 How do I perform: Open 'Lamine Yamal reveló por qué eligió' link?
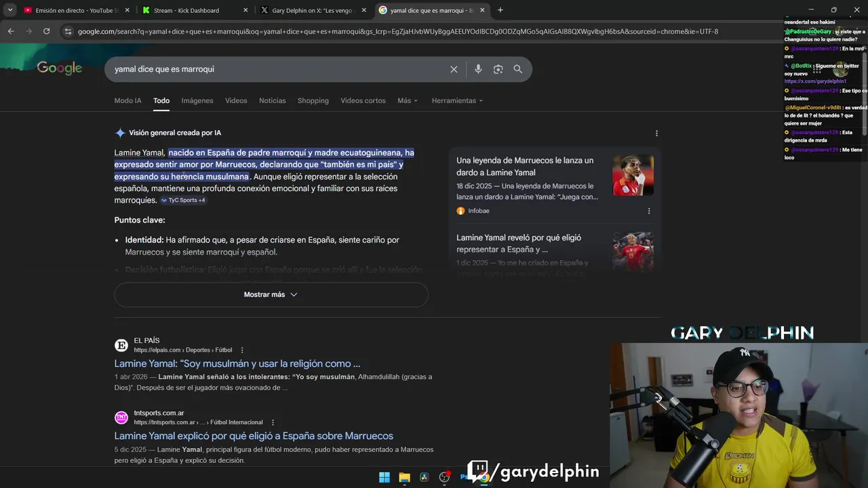pos(519,243)
